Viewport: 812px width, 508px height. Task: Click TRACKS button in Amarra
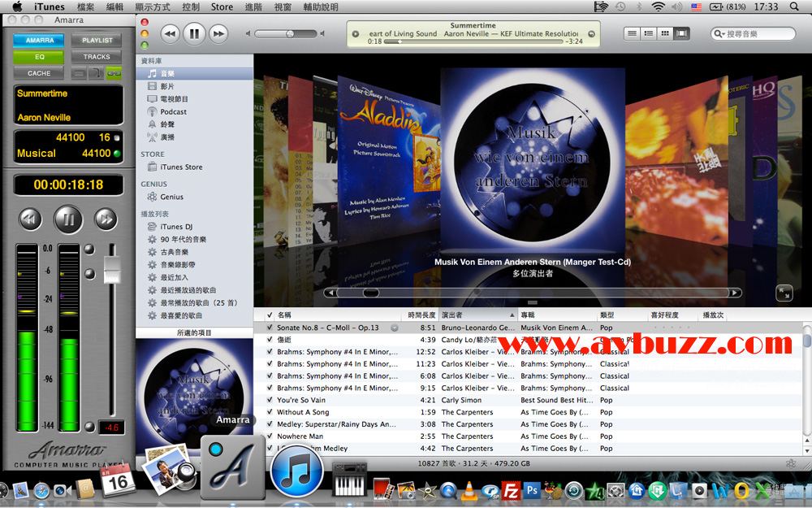(x=97, y=57)
